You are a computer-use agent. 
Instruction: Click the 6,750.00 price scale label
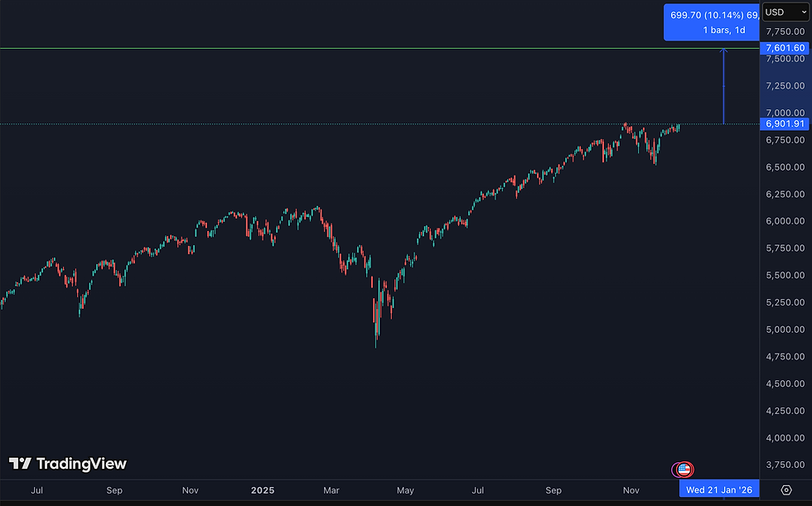point(785,140)
